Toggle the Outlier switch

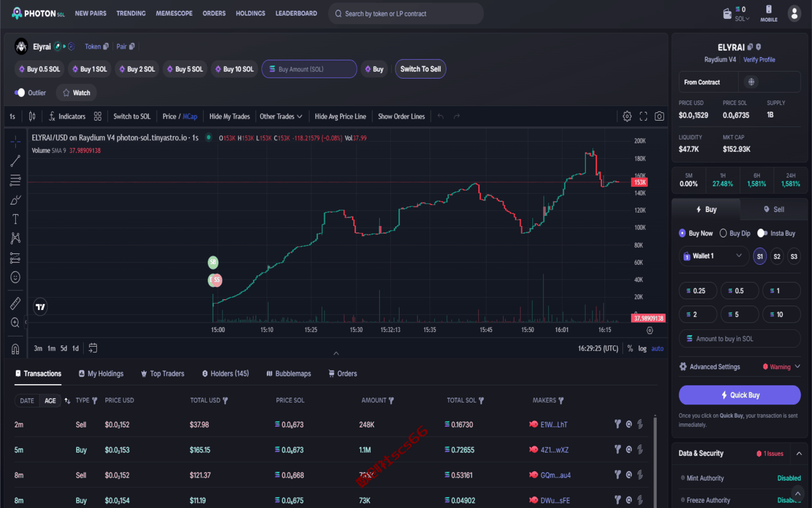tap(20, 93)
